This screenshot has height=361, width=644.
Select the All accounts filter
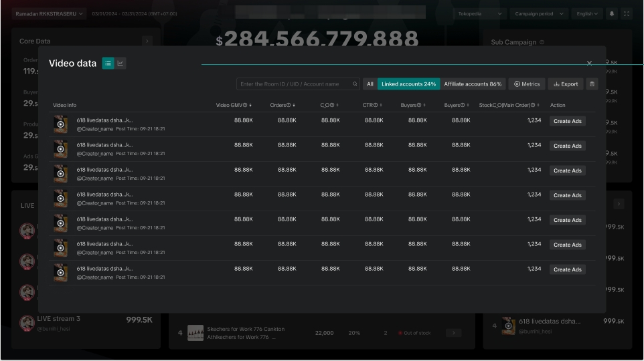point(370,84)
